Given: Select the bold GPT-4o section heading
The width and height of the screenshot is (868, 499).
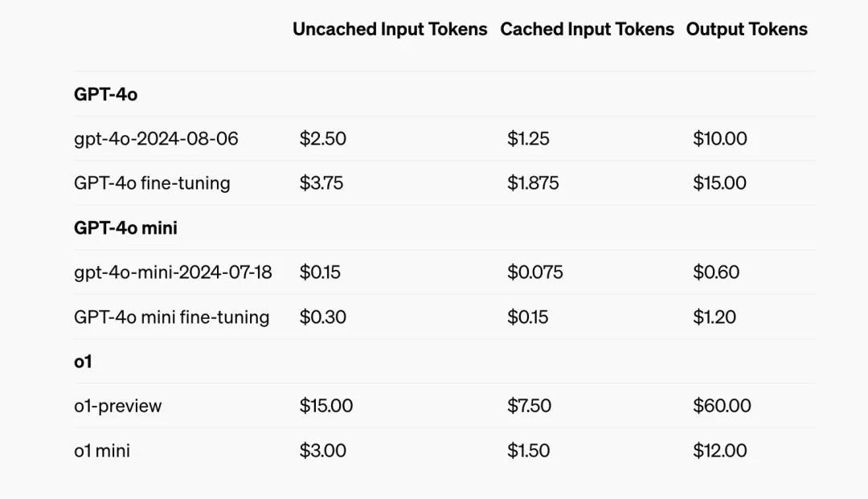Looking at the screenshot, I should [x=105, y=95].
